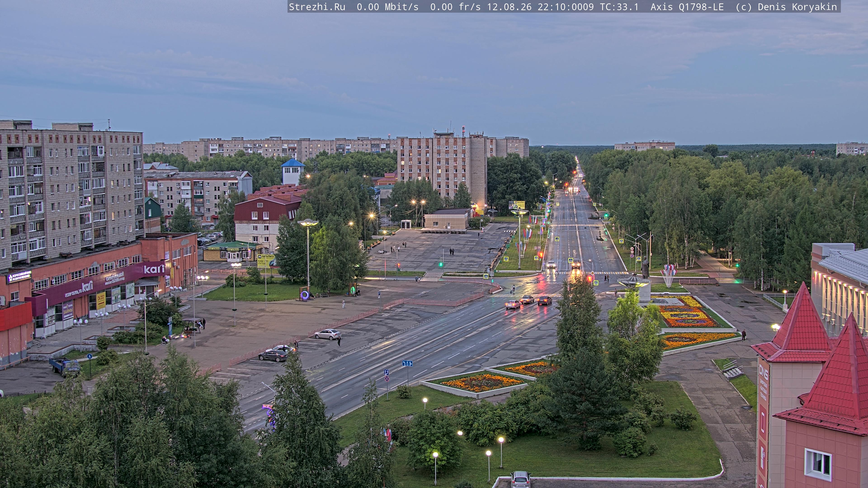Select the (c) Denis Koryakin credit
This screenshot has width=868, height=488.
pos(786,7)
